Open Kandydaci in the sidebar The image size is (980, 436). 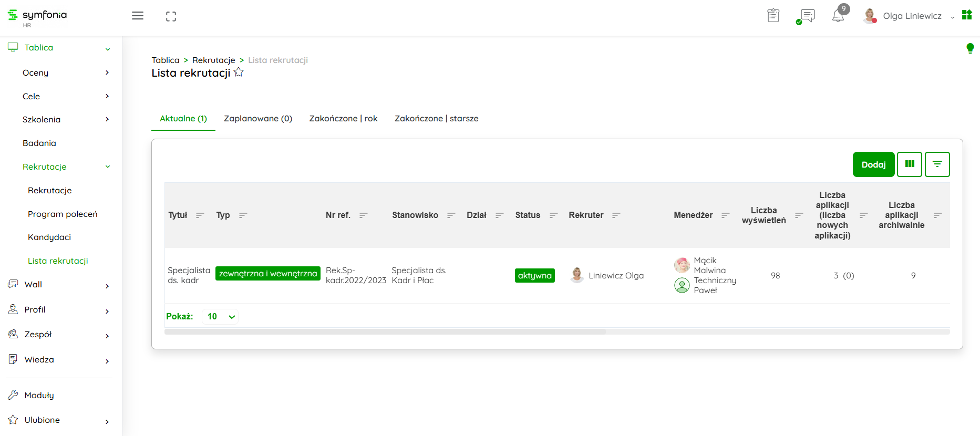click(49, 237)
